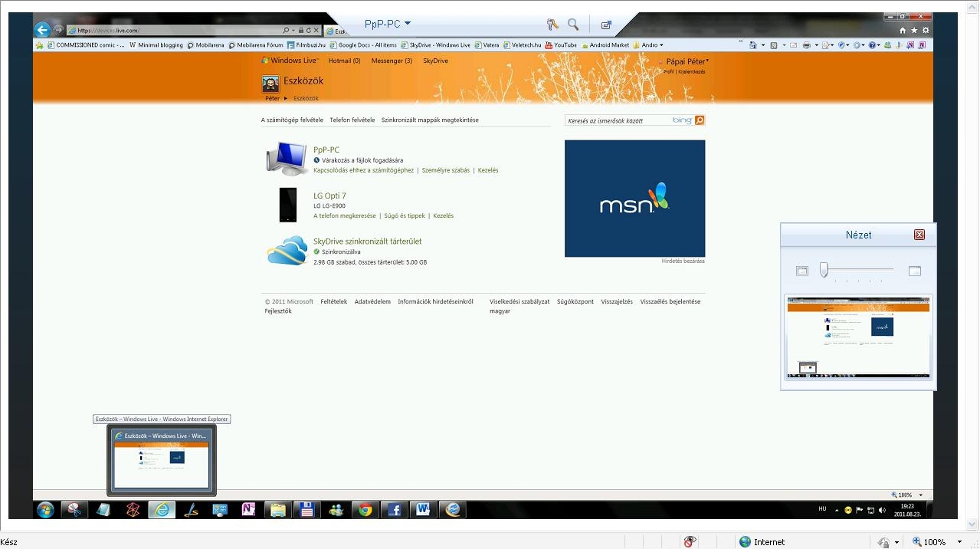Click the browser forward arrow button
This screenshot has width=980, height=549.
click(58, 30)
